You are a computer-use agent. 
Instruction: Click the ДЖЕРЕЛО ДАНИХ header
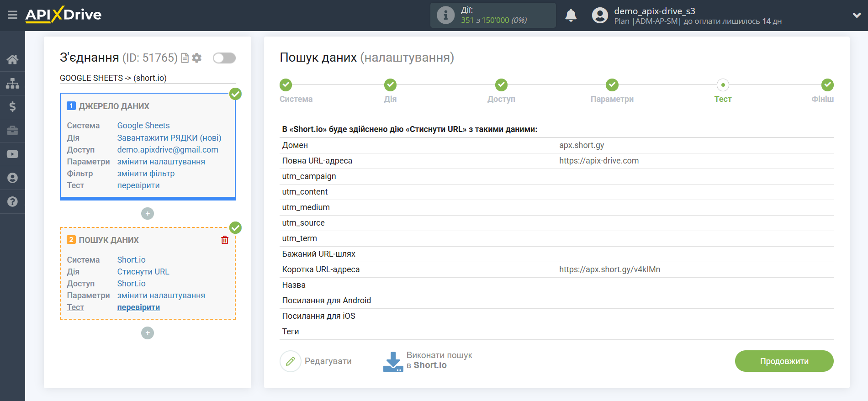pyautogui.click(x=114, y=106)
